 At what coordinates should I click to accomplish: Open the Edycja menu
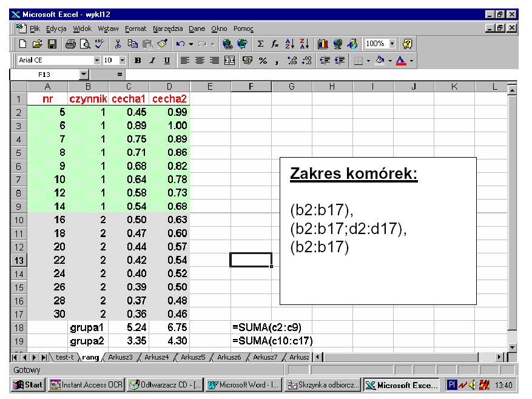56,29
